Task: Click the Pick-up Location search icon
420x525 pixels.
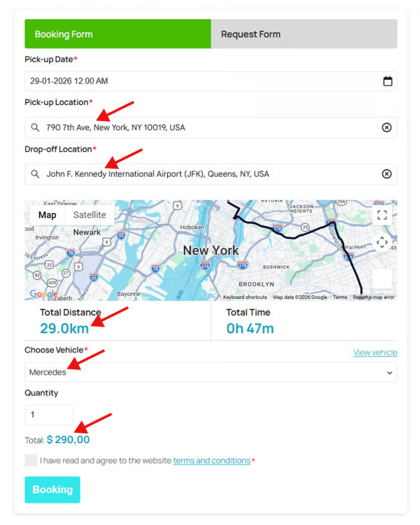Action: (x=35, y=127)
